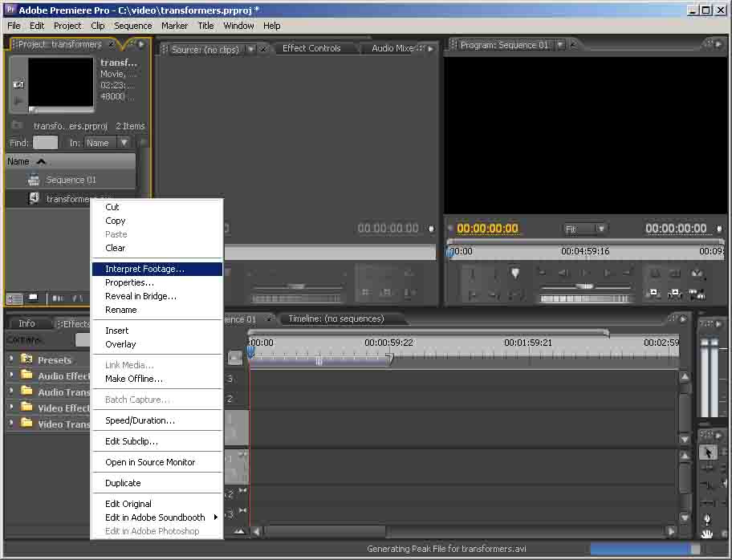Click the Presets folder icon
The width and height of the screenshot is (732, 560).
click(26, 359)
